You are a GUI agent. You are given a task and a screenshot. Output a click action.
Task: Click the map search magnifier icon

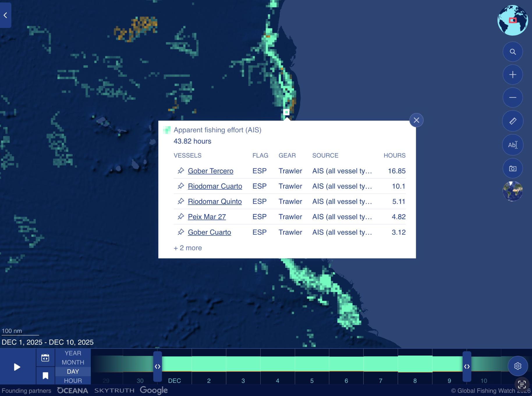513,52
